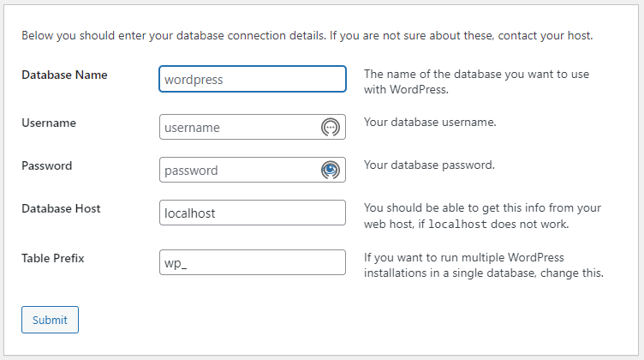The image size is (644, 360).
Task: Submit the database connection form
Action: pyautogui.click(x=51, y=320)
